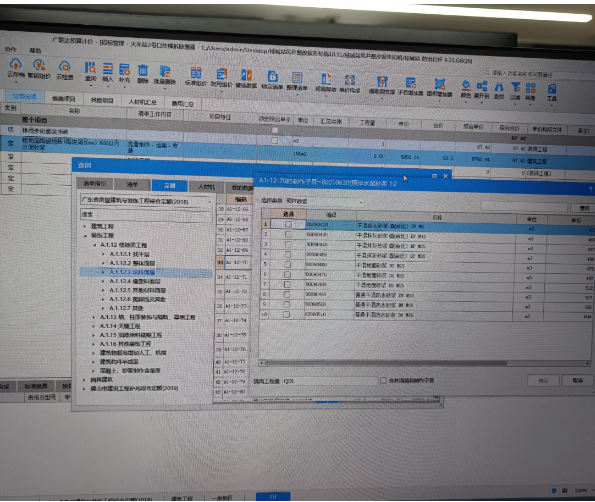The image size is (595, 502).
Task: Switch to the 分部分项 tab
Action: pyautogui.click(x=24, y=96)
